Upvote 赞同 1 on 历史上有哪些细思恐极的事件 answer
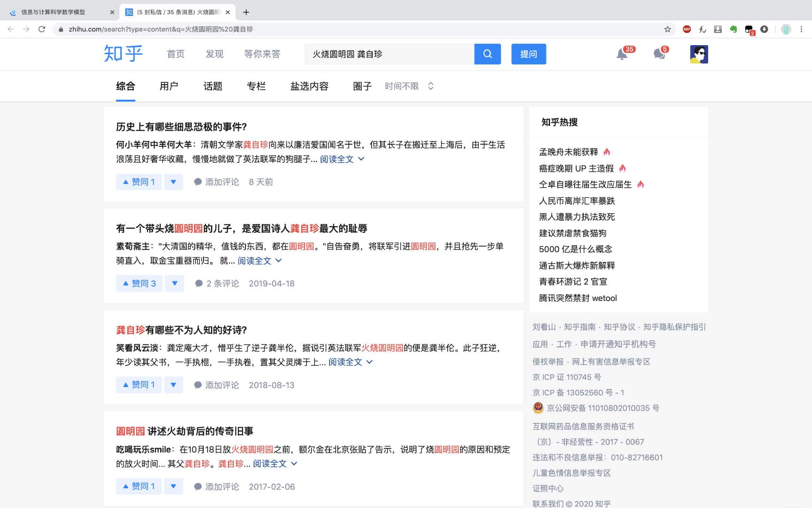Screen dimensions: 812x508 point(139,182)
